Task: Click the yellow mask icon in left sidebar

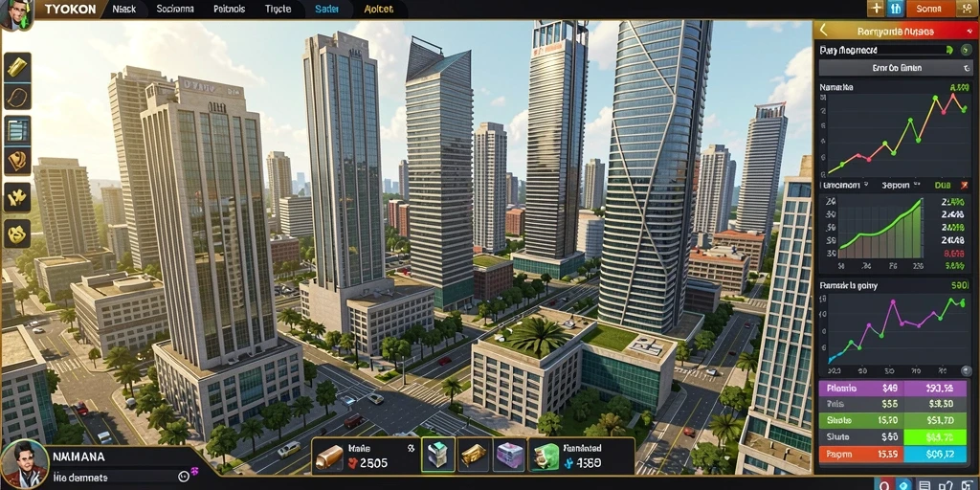Action: tap(17, 234)
